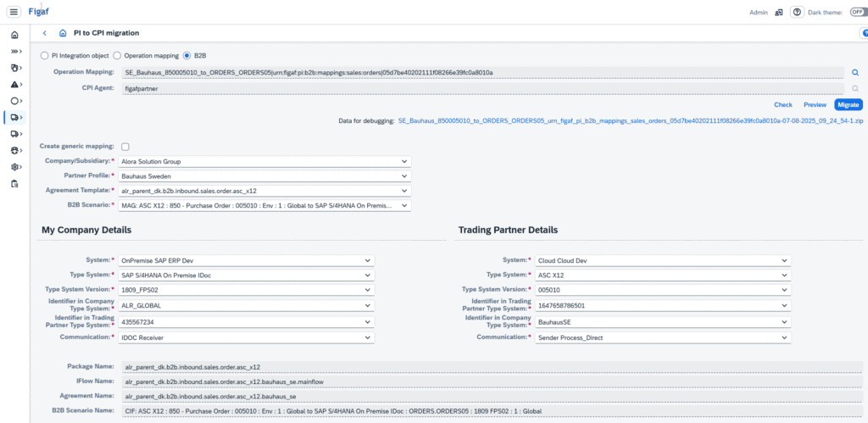The height and width of the screenshot is (423, 868).
Task: Open the clipboard sidebar icon
Action: 15,183
